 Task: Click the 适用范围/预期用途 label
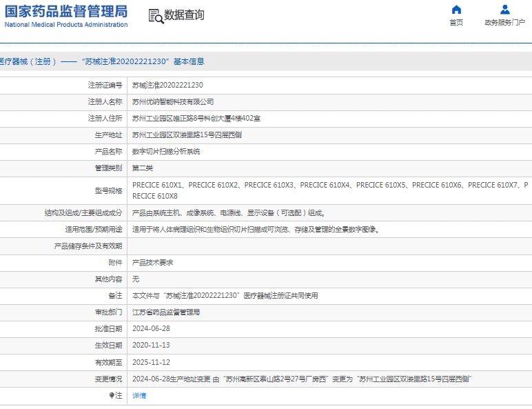(x=94, y=230)
